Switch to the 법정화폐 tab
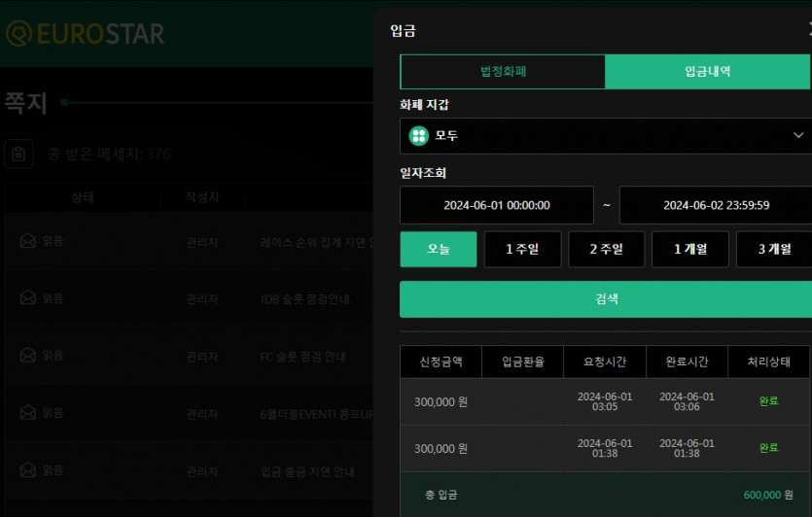 point(503,71)
